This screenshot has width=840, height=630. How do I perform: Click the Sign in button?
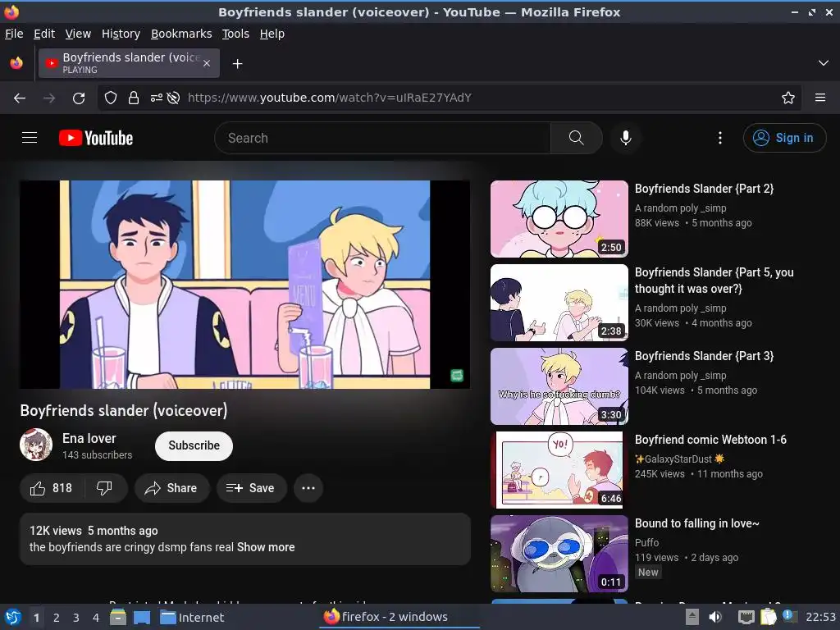click(784, 138)
